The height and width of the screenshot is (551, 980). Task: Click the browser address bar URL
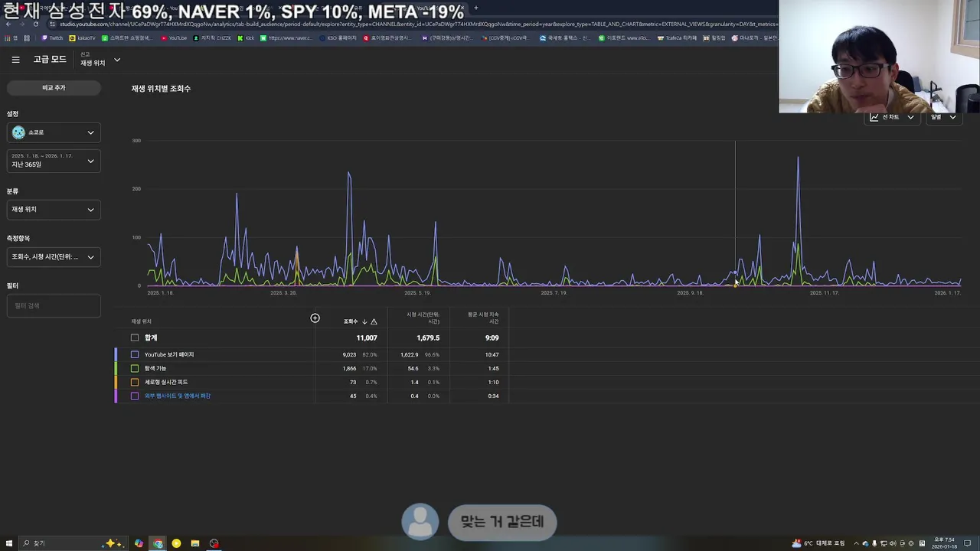[x=417, y=24]
